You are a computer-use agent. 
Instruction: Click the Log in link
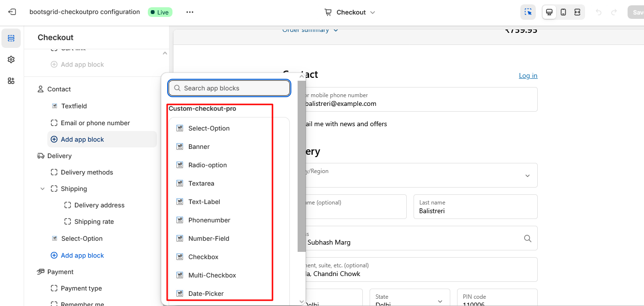coord(528,75)
